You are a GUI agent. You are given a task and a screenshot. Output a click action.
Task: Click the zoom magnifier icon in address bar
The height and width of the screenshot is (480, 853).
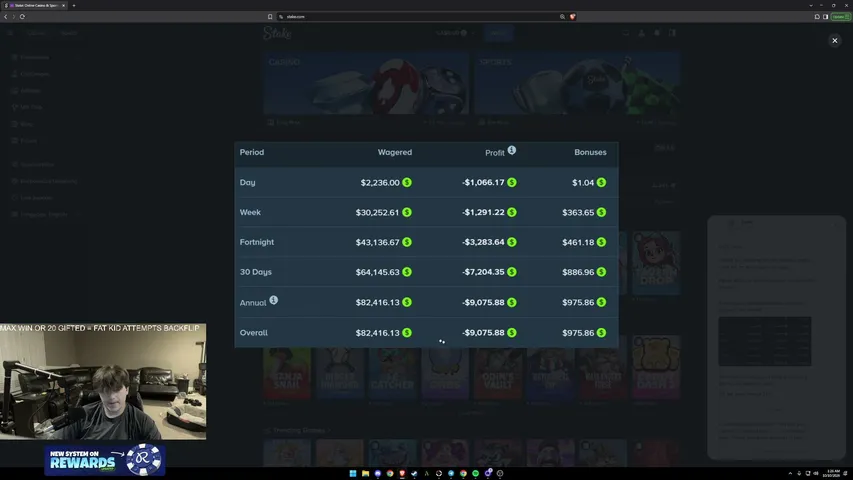pyautogui.click(x=563, y=16)
